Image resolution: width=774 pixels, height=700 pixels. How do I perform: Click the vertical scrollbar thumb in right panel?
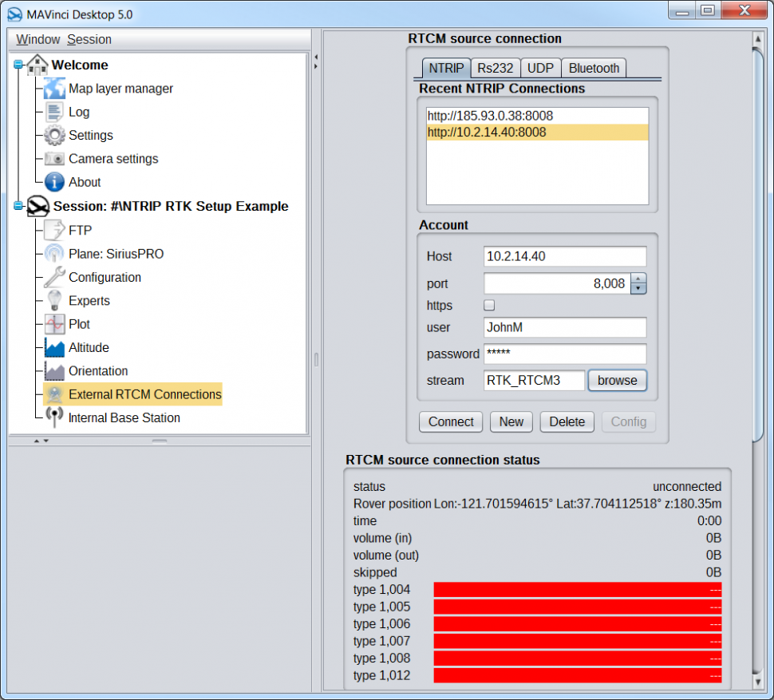758,245
